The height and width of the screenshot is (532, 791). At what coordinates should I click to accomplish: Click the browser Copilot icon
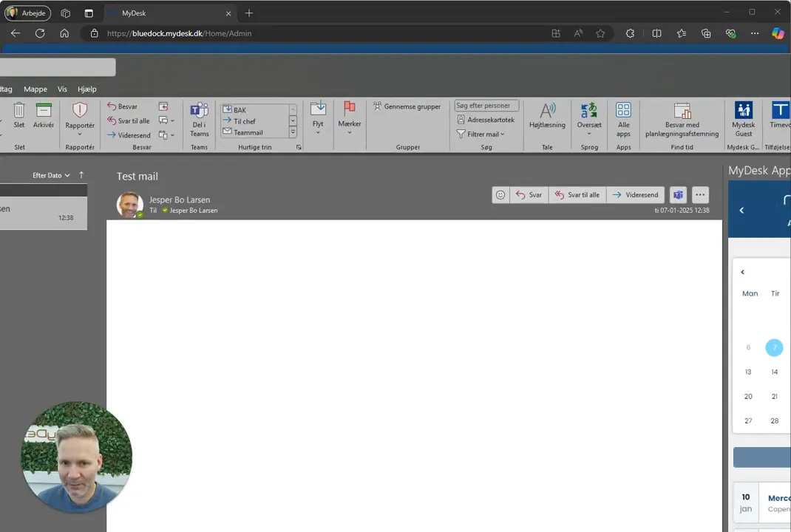778,33
